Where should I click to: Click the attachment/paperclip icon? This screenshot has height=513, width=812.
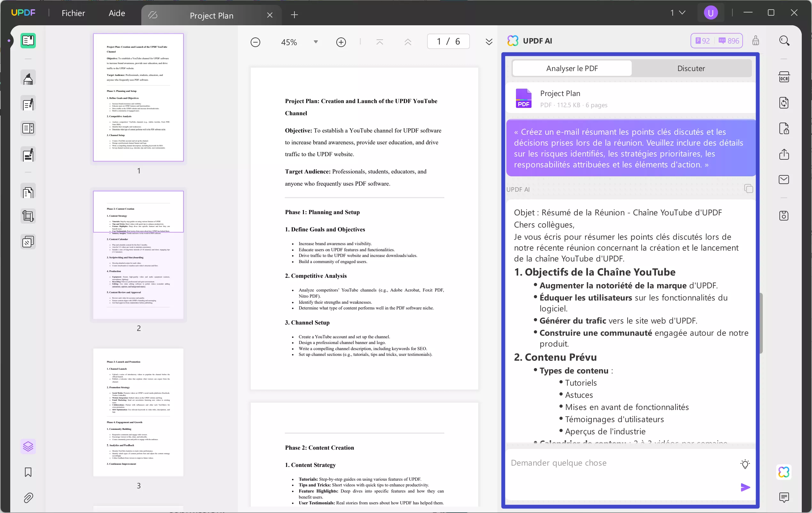28,498
